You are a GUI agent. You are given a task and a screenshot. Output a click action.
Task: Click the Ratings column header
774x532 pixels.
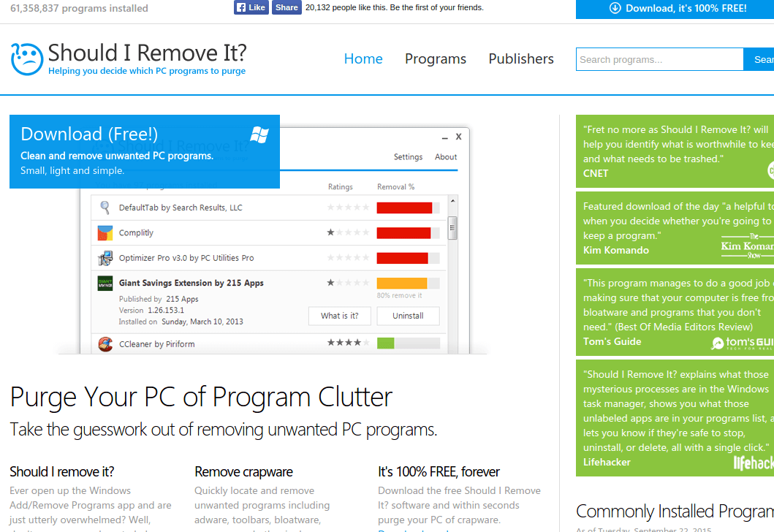340,187
